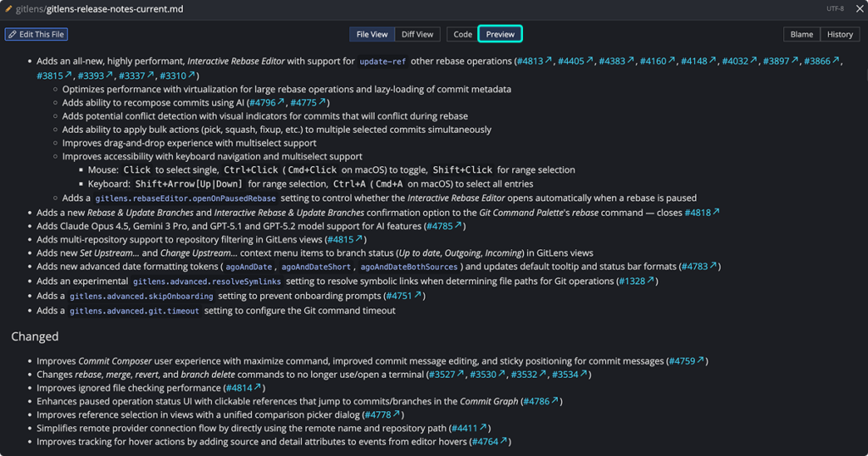Open link #3532
Viewport: 868px width, 456px height.
pyautogui.click(x=528, y=374)
